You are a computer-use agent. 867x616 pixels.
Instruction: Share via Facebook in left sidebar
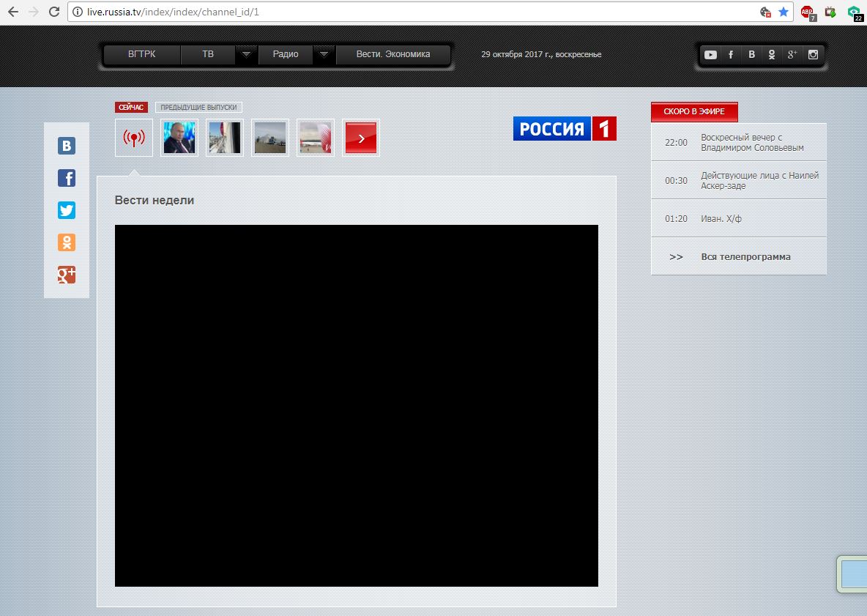point(67,178)
